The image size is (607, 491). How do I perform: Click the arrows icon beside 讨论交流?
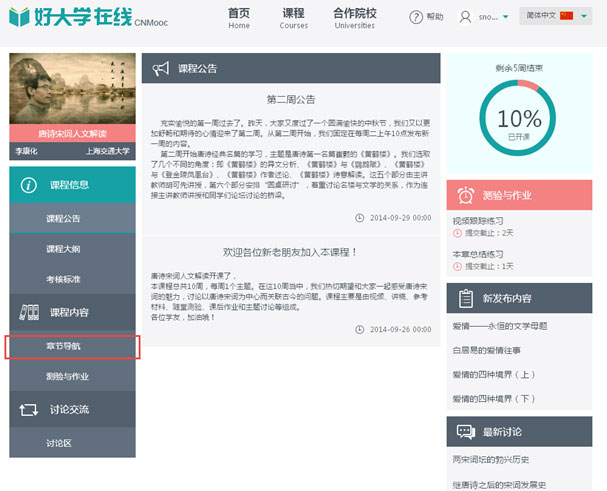(28, 408)
